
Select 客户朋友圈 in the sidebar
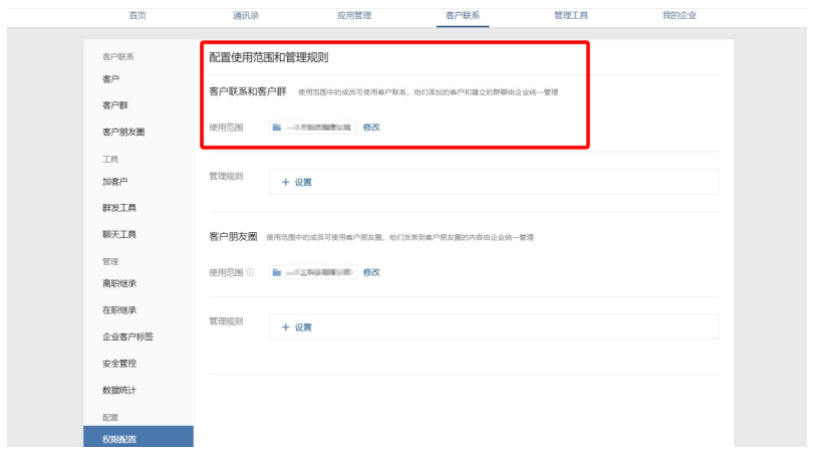(x=124, y=132)
